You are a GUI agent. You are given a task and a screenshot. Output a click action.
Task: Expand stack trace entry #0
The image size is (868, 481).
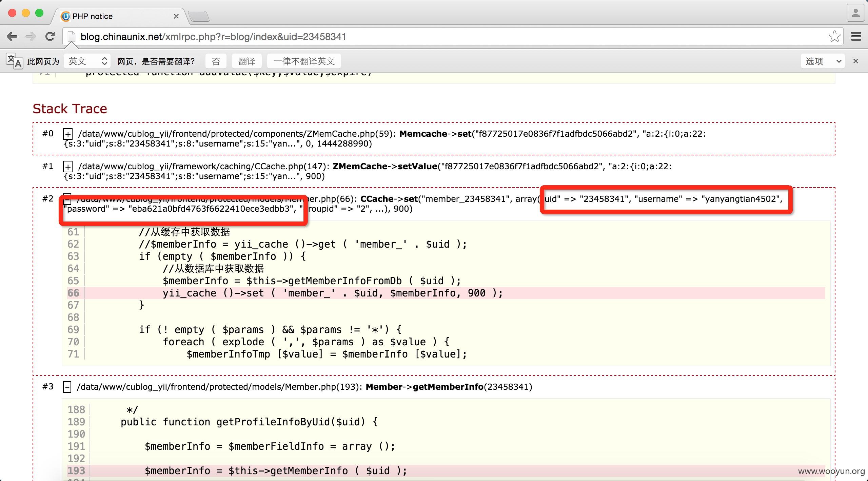coord(68,134)
